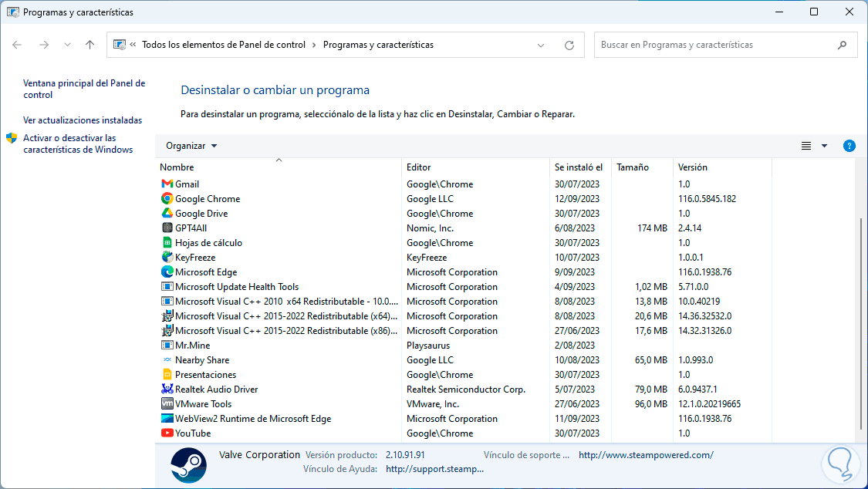Go forward with the right arrow
Viewport: 868px width, 489px height.
coord(44,45)
